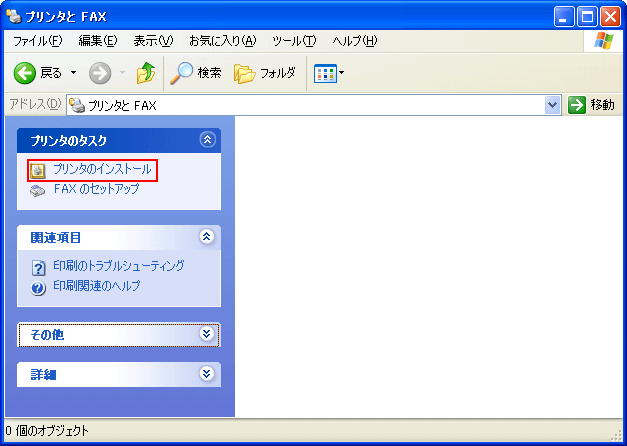
Task: Open the Forward history dropdown arrow
Action: point(122,73)
